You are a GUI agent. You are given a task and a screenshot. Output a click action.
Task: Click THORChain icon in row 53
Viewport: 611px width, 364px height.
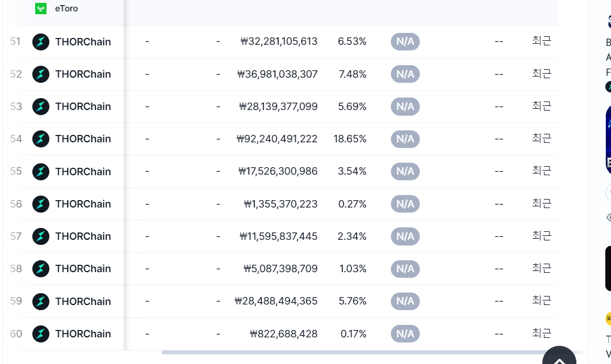point(40,106)
